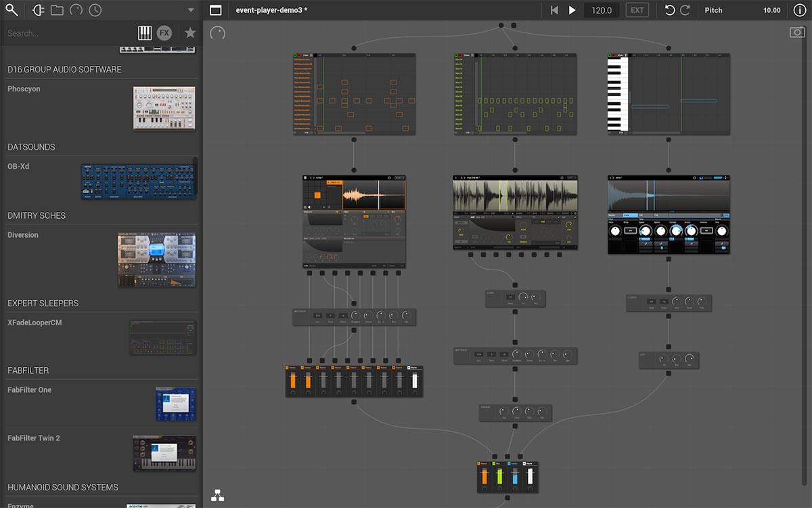Select the knob icon in the browser toolbar
The width and height of the screenshot is (812, 508).
coord(76,10)
